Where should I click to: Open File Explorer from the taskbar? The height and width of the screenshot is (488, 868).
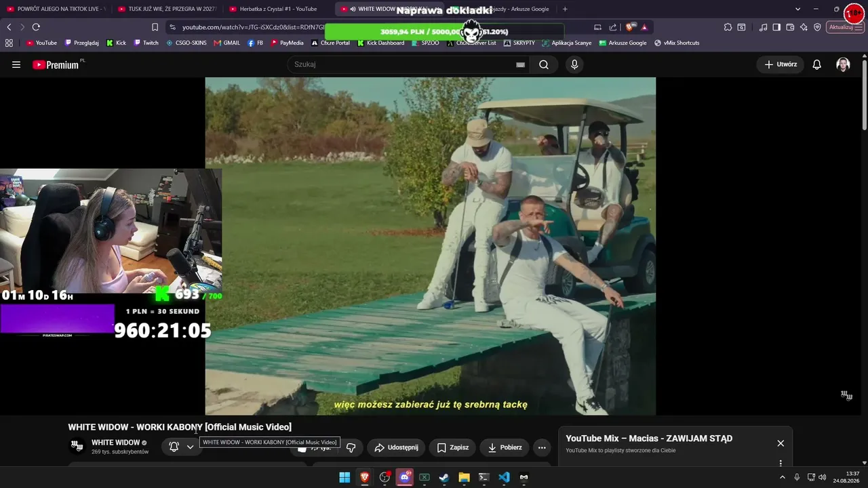tap(464, 477)
